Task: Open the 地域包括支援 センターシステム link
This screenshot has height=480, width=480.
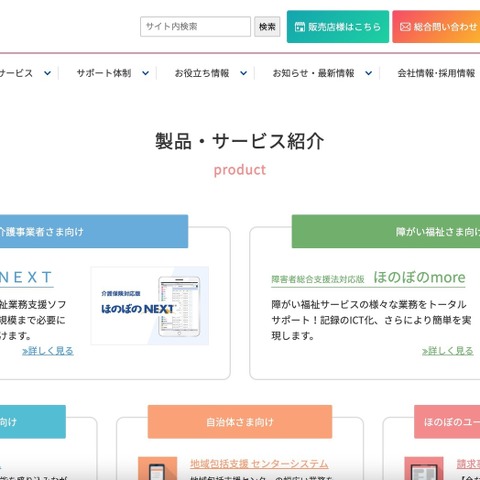Action: (259, 464)
